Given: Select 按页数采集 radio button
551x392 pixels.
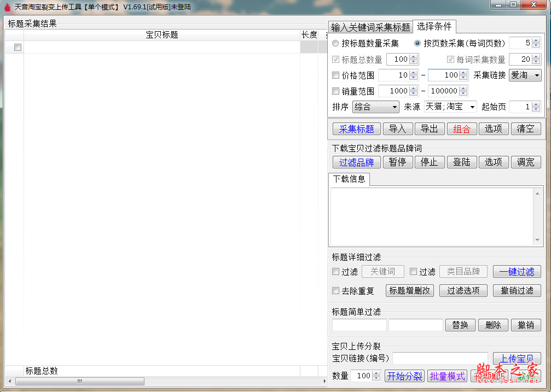Looking at the screenshot, I should pos(417,43).
